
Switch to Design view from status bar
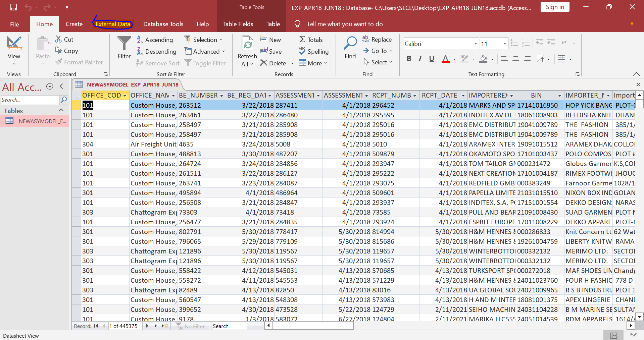[x=634, y=335]
